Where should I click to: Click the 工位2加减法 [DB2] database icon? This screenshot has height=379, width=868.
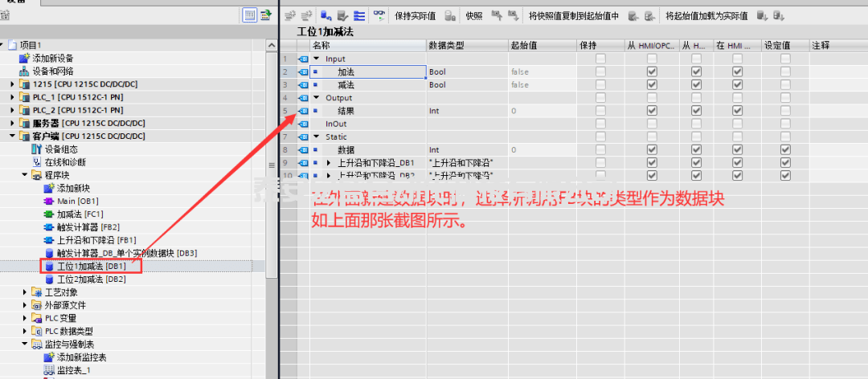tap(49, 279)
